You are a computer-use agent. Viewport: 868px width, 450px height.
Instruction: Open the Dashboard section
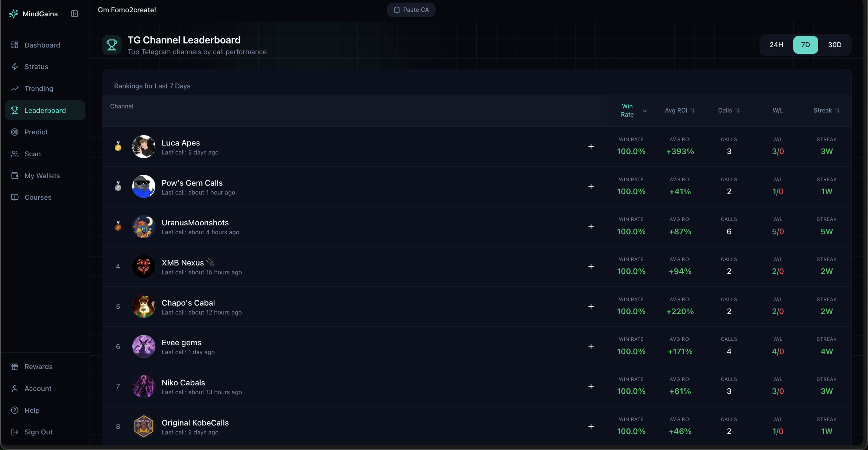click(x=42, y=45)
